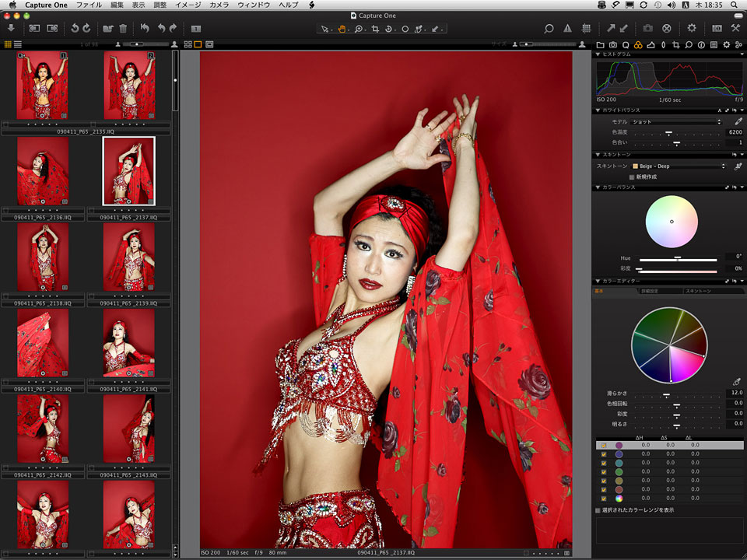Click the trash delete icon in toolbar
This screenshot has width=747, height=560.
click(123, 29)
